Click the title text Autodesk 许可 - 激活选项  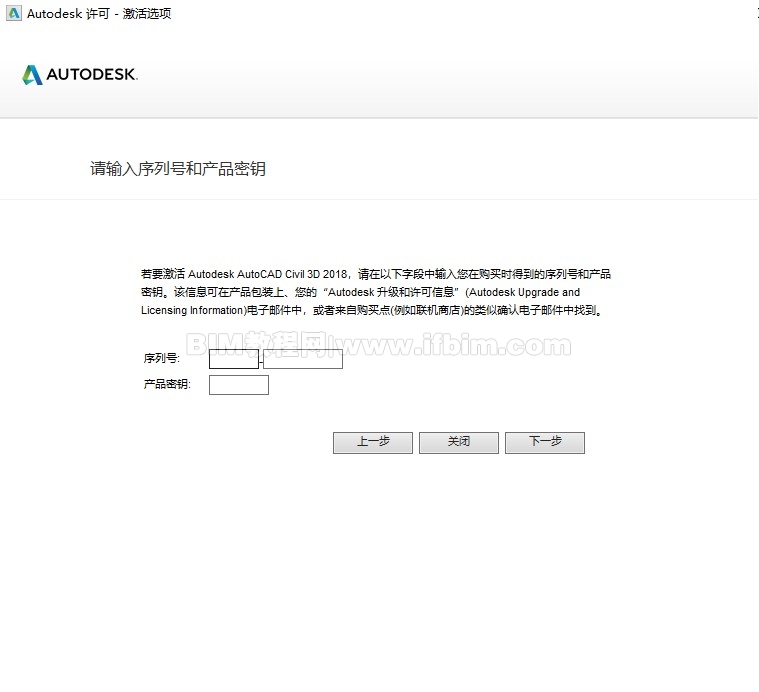(99, 14)
